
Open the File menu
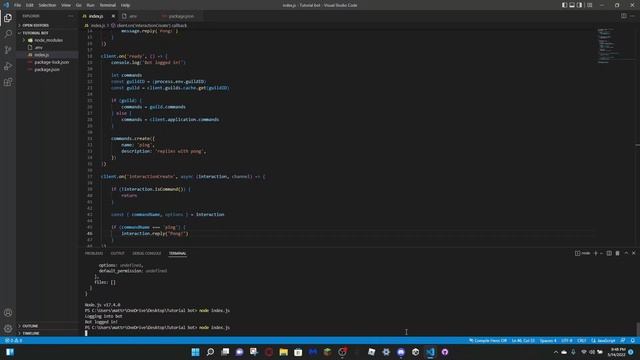coord(18,5)
